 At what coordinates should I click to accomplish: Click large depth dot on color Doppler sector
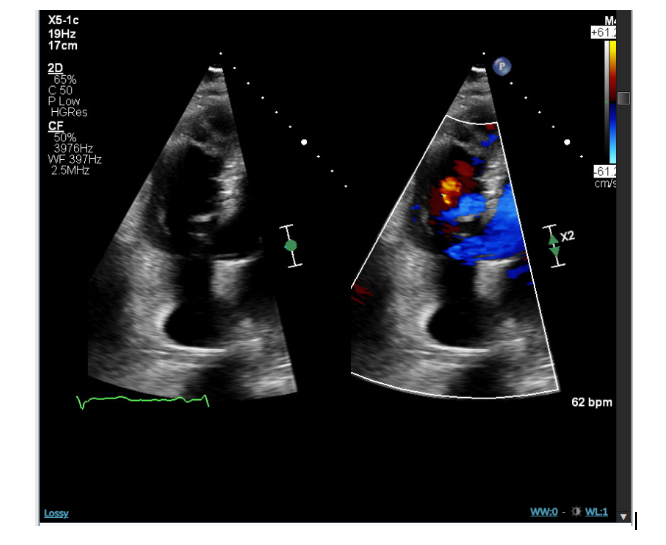tap(567, 142)
